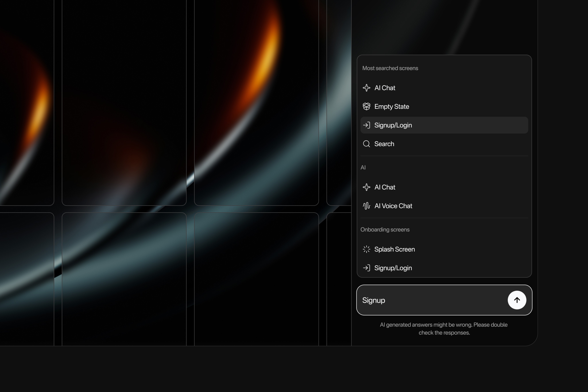Open the Search screen option
This screenshot has height=392, width=588.
(384, 144)
